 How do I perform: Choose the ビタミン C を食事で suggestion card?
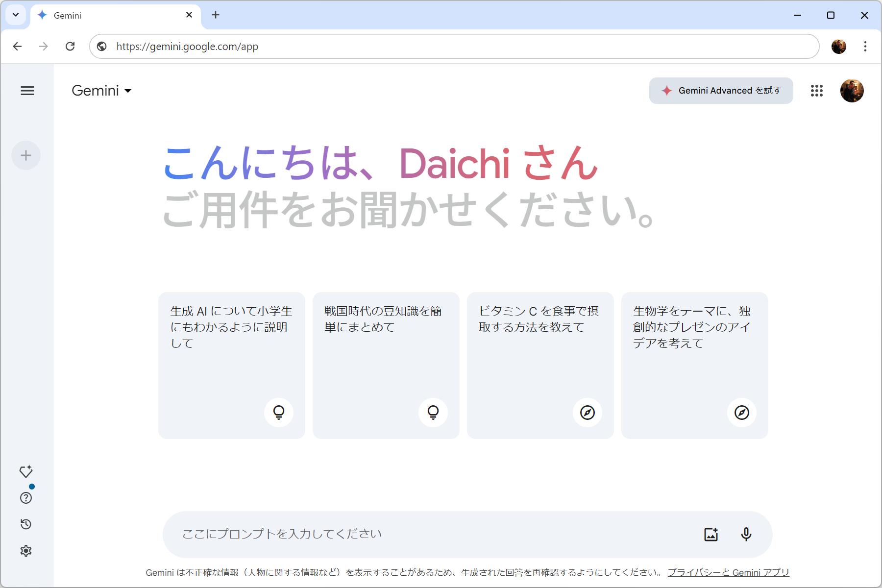[540, 366]
